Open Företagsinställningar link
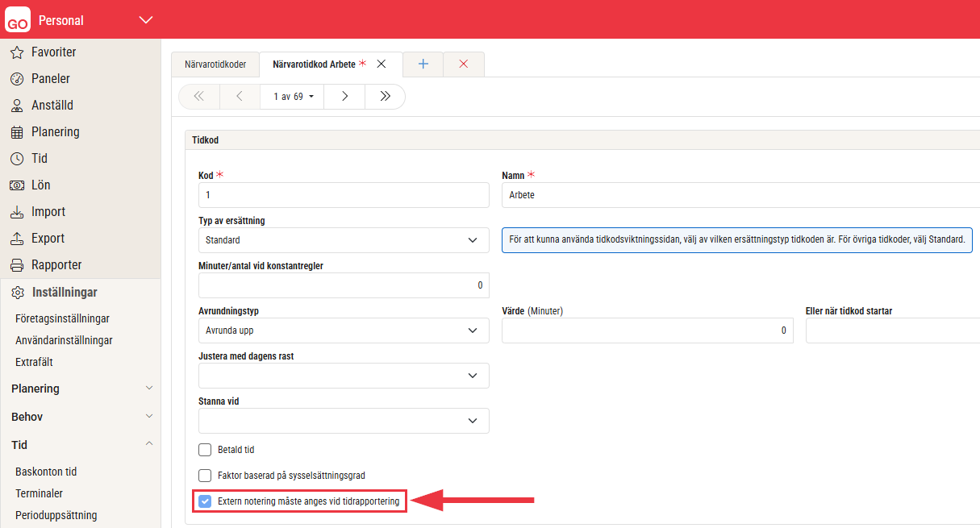This screenshot has height=528, width=980. [x=62, y=318]
